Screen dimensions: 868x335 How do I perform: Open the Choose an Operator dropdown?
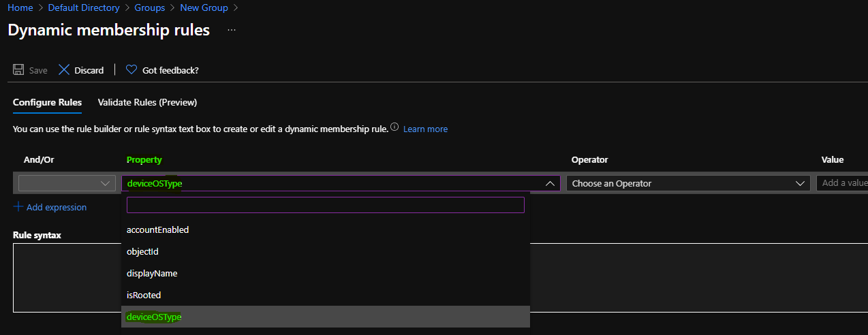tap(688, 183)
